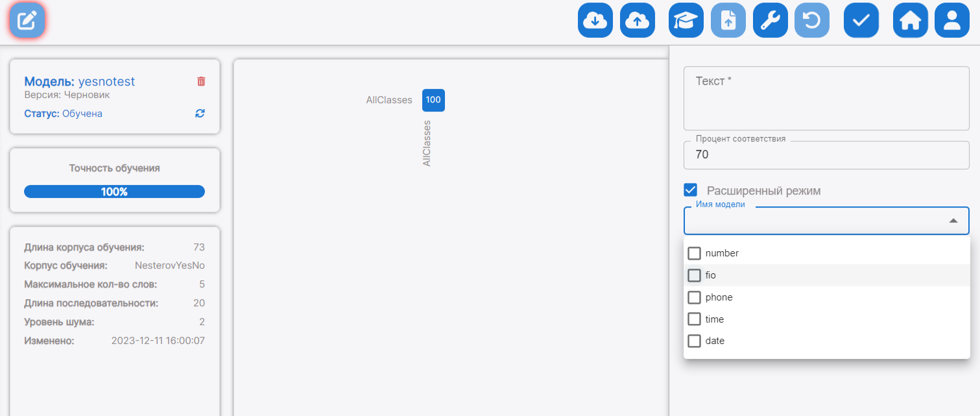The image size is (980, 416).
Task: Open the wrench settings icon
Action: pos(770,21)
